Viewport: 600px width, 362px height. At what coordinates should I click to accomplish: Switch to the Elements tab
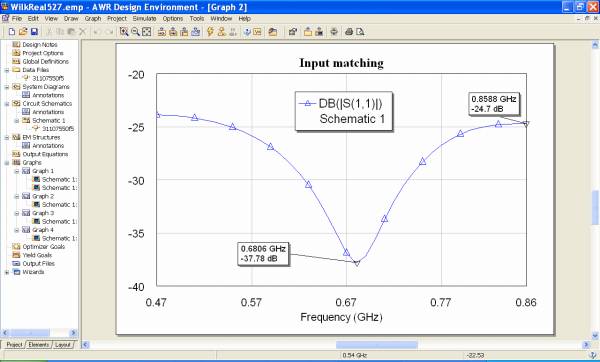[39, 345]
